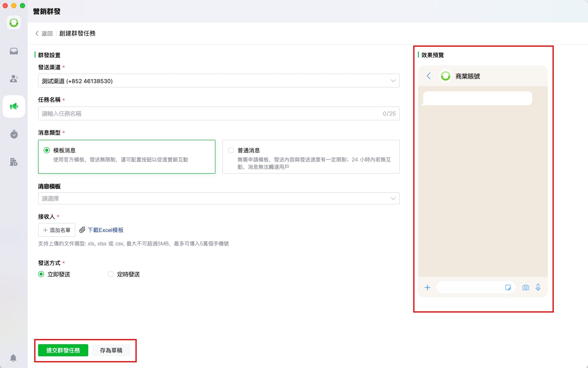
Task: Choose 定時發送 send method
Action: click(111, 274)
